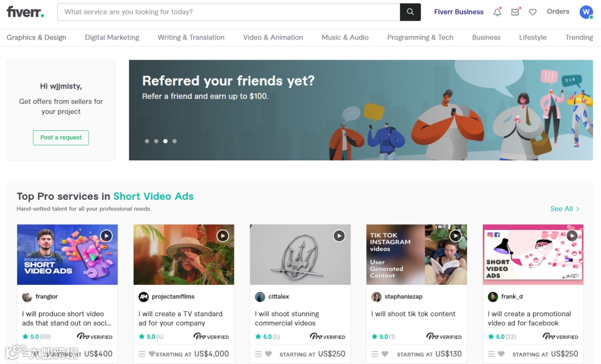Image resolution: width=601 pixels, height=364 pixels.
Task: Click cittalex profile avatar
Action: [x=260, y=297]
